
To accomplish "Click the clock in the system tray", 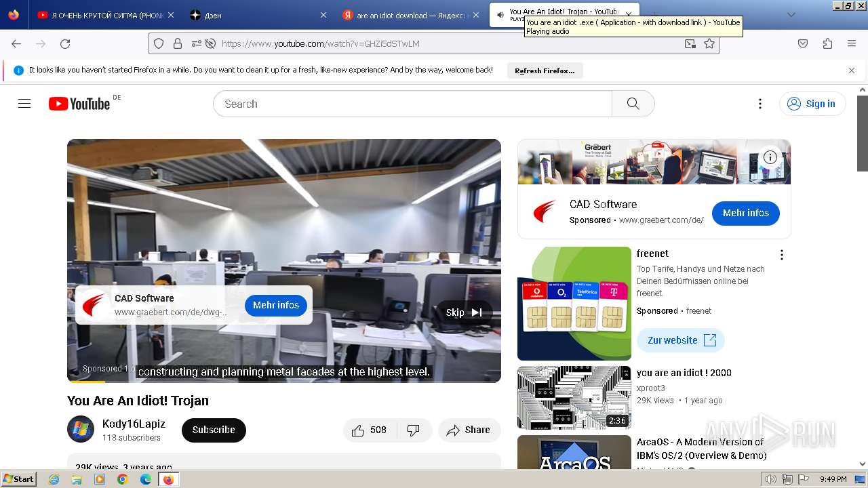I will click(833, 479).
